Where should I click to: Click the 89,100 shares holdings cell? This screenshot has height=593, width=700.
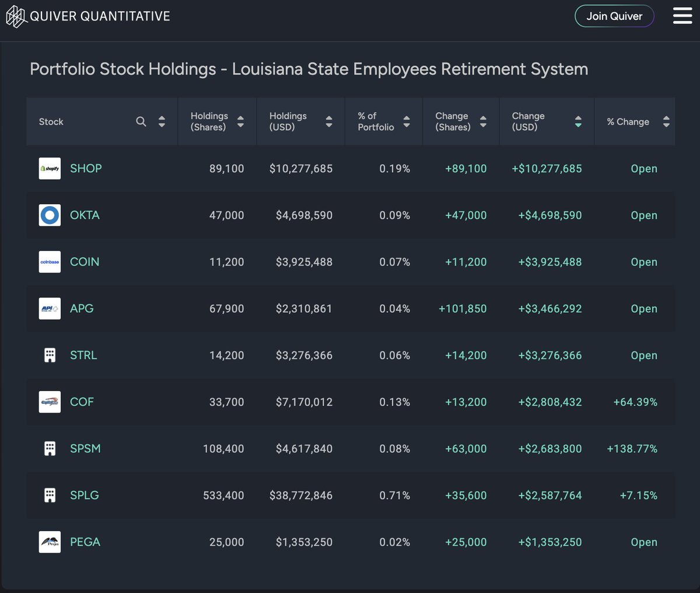pos(227,169)
